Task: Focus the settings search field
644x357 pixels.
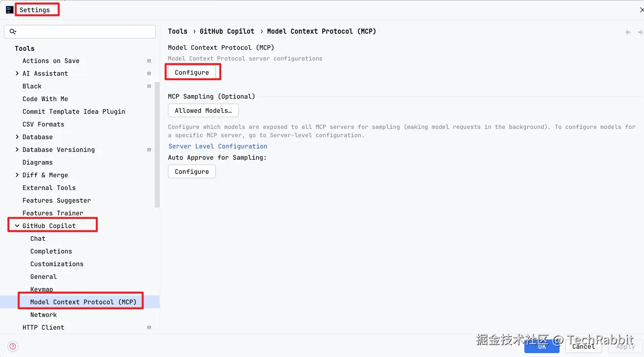Action: point(80,32)
